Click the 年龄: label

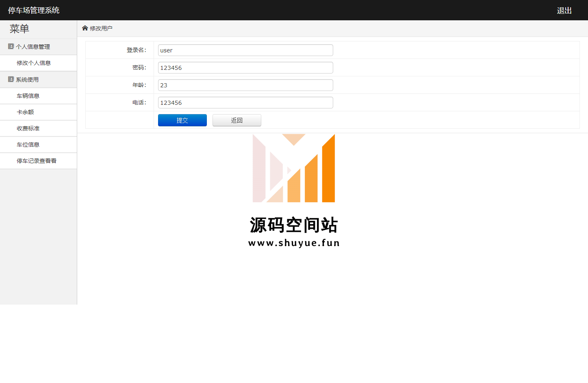139,85
